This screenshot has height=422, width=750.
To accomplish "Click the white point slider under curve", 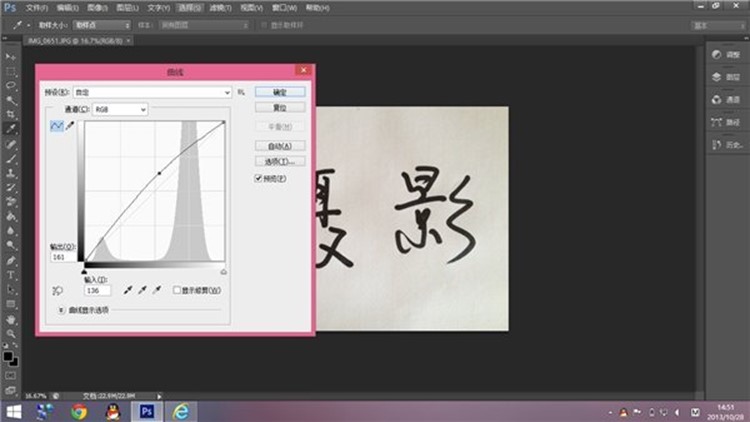I will [223, 271].
